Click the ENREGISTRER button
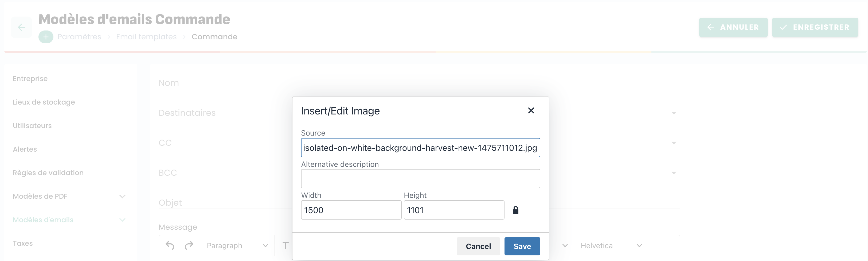The image size is (868, 261). (x=815, y=27)
